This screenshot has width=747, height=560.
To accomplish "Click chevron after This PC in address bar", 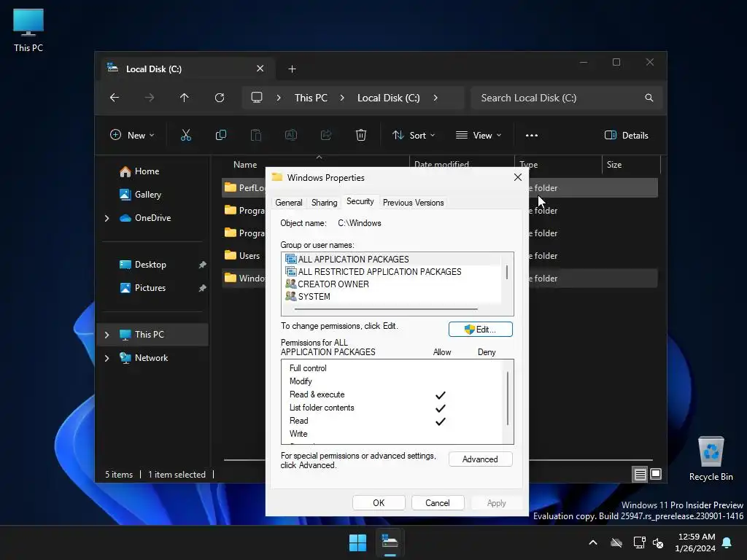I will pyautogui.click(x=342, y=98).
